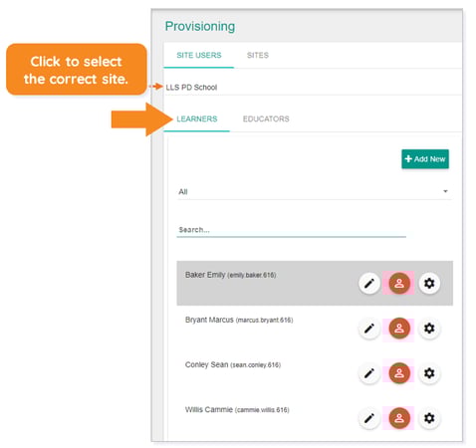
Task: Click the Add New button
Action: point(425,159)
